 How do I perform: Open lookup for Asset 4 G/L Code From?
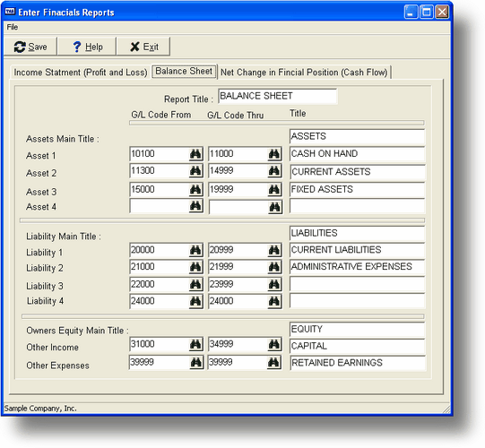pyautogui.click(x=195, y=206)
